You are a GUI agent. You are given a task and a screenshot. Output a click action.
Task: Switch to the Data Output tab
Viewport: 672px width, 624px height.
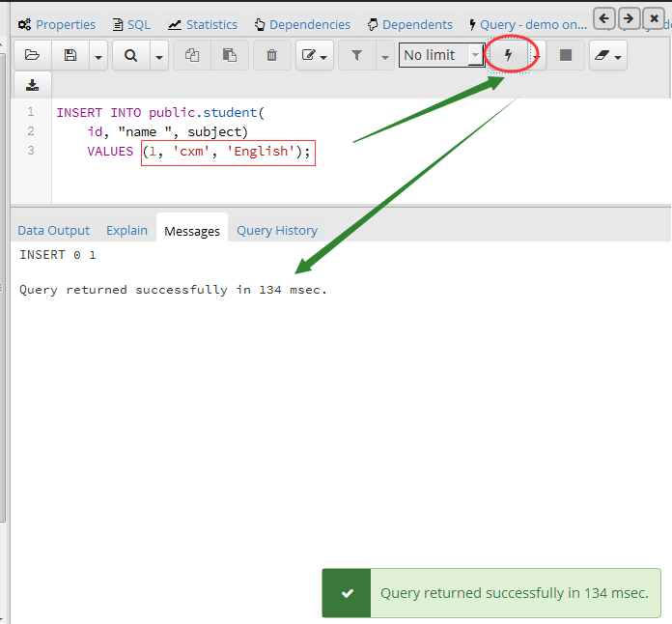[53, 230]
